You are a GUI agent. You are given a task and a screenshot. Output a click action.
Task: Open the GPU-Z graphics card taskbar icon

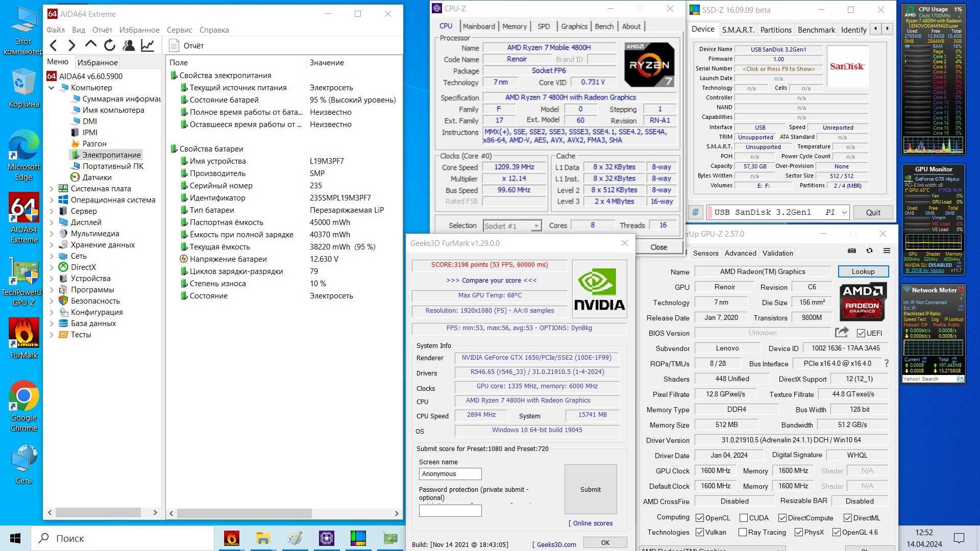click(x=390, y=538)
